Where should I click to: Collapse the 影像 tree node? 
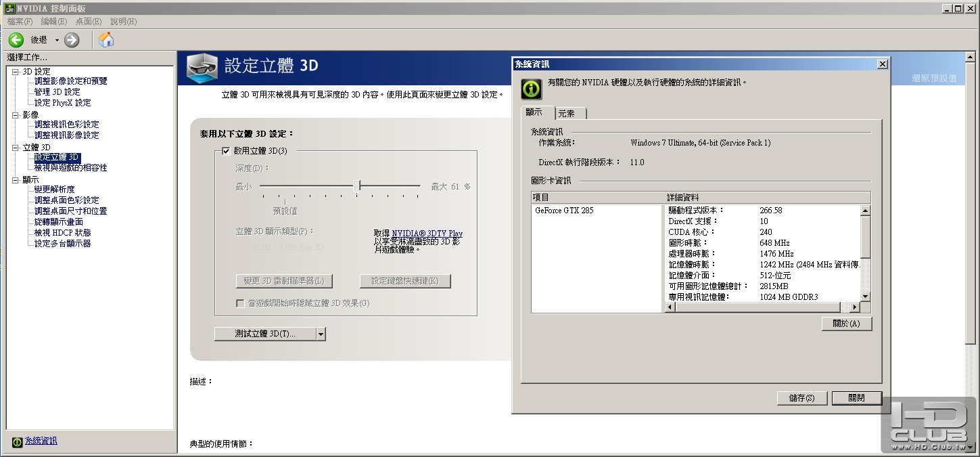[x=16, y=115]
